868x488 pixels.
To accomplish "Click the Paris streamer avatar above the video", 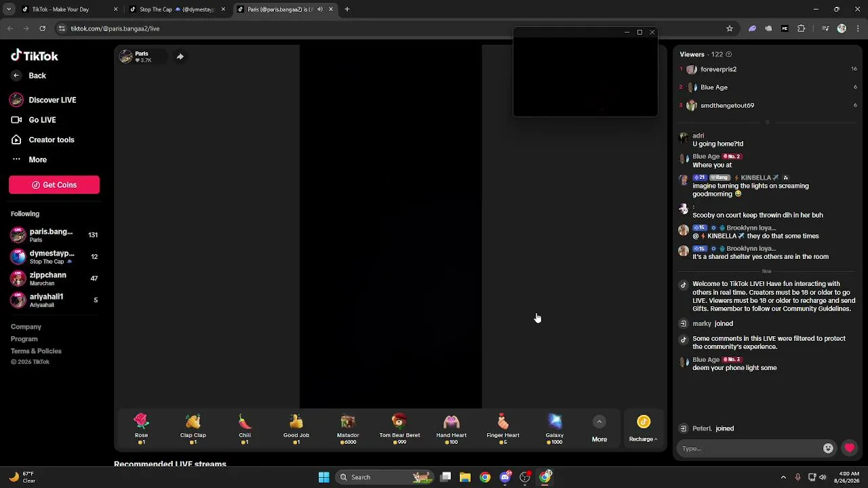I will (x=125, y=56).
